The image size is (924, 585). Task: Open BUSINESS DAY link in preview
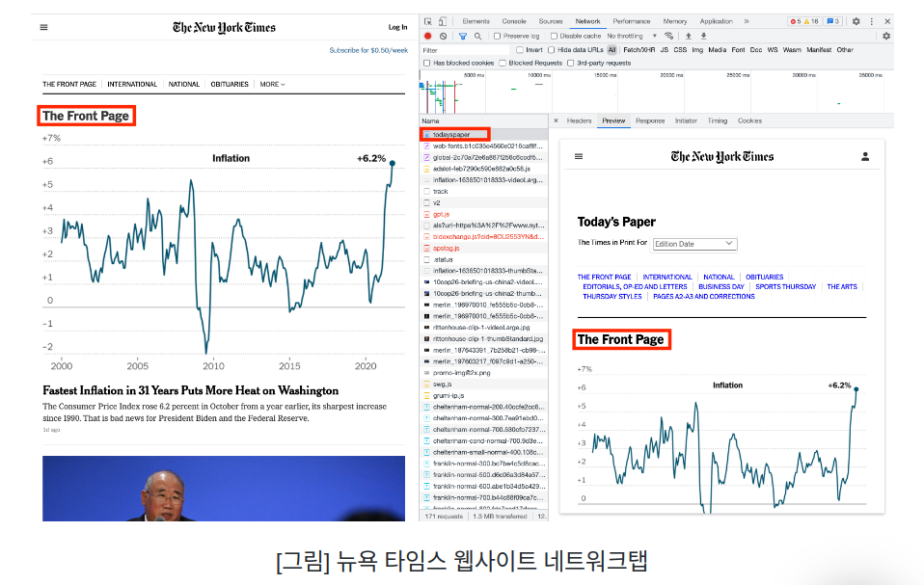721,286
